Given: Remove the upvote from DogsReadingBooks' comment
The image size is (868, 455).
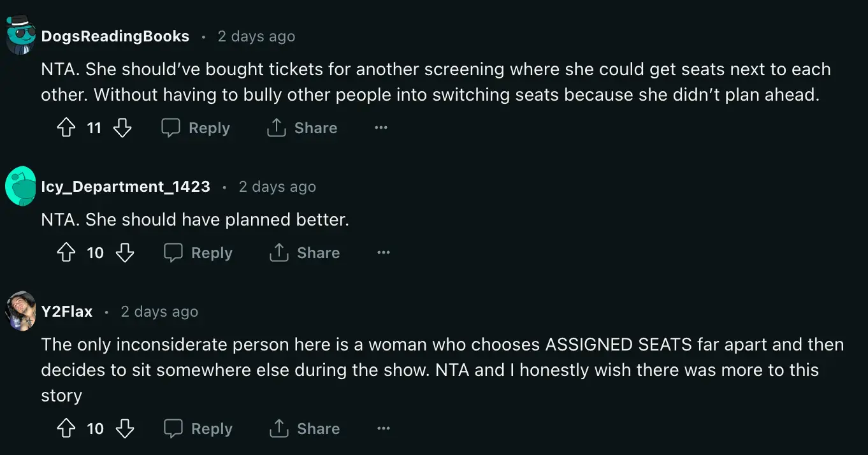Looking at the screenshot, I should coord(66,127).
